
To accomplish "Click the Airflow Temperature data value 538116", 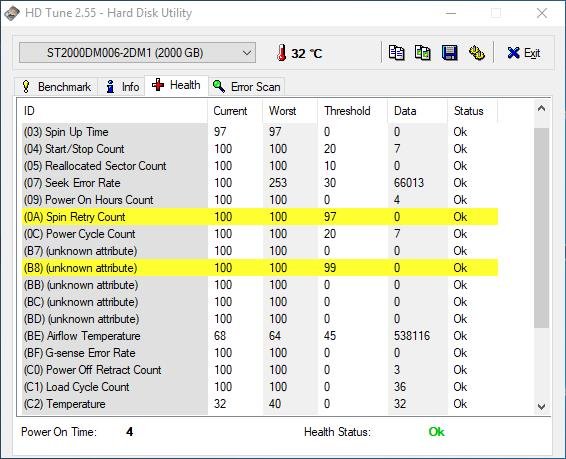I will coord(412,336).
